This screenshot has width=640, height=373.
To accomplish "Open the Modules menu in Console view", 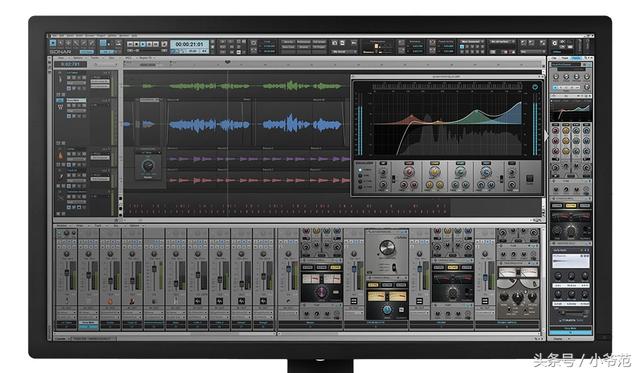I will (62, 226).
